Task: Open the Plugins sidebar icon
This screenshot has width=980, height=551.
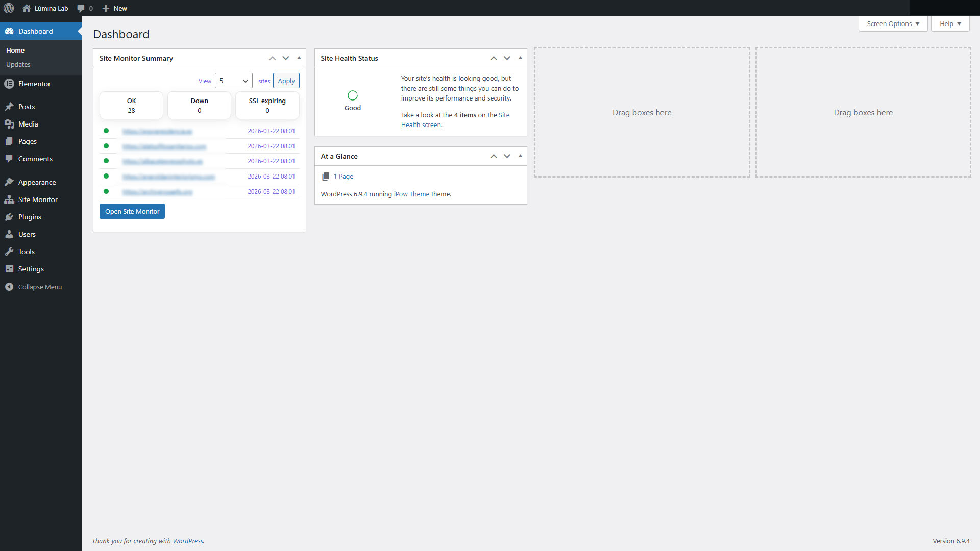Action: tap(9, 217)
